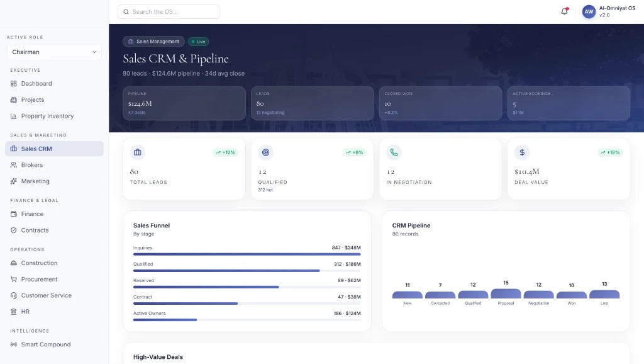Open Procurement in the sidebar

(54, 279)
